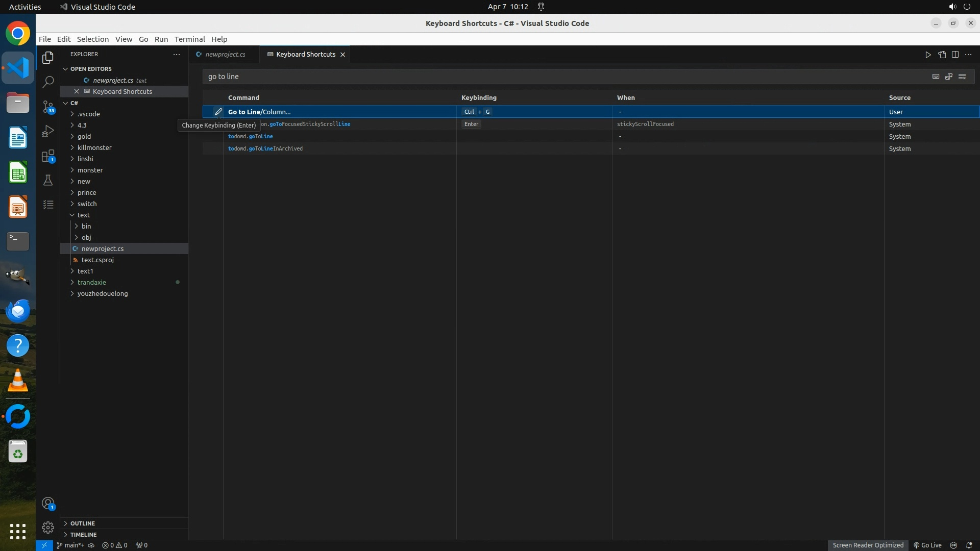The height and width of the screenshot is (551, 980).
Task: Open Run and Debug view
Action: [x=48, y=131]
